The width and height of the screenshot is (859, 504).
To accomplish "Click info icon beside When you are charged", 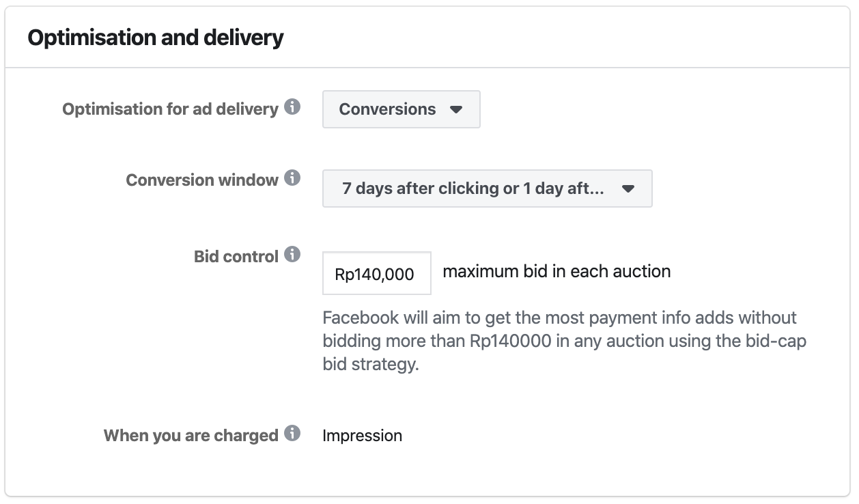I will click(x=292, y=434).
